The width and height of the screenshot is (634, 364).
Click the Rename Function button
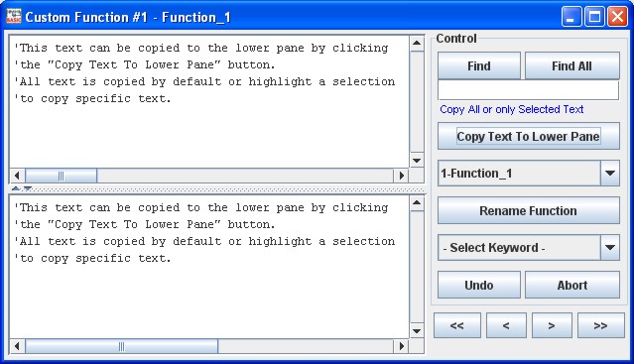[529, 210]
